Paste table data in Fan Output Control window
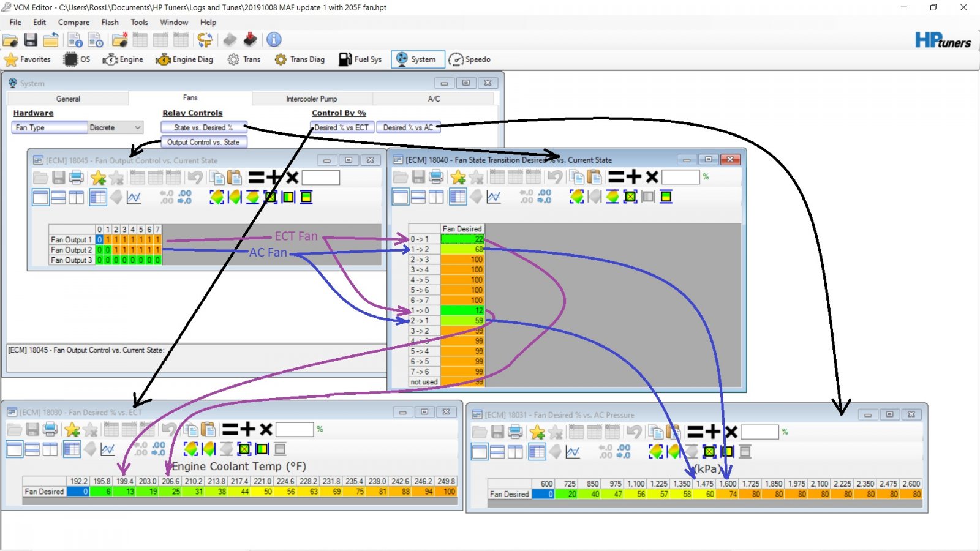 click(234, 178)
